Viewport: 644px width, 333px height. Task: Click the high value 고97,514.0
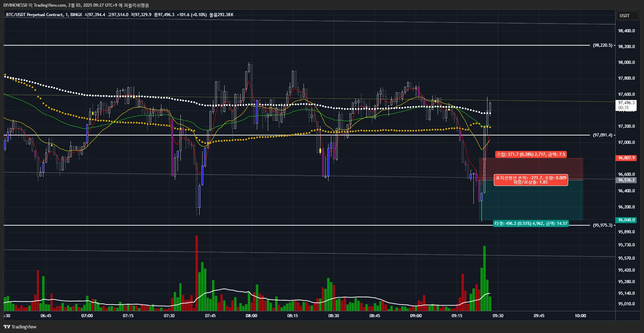(118, 15)
